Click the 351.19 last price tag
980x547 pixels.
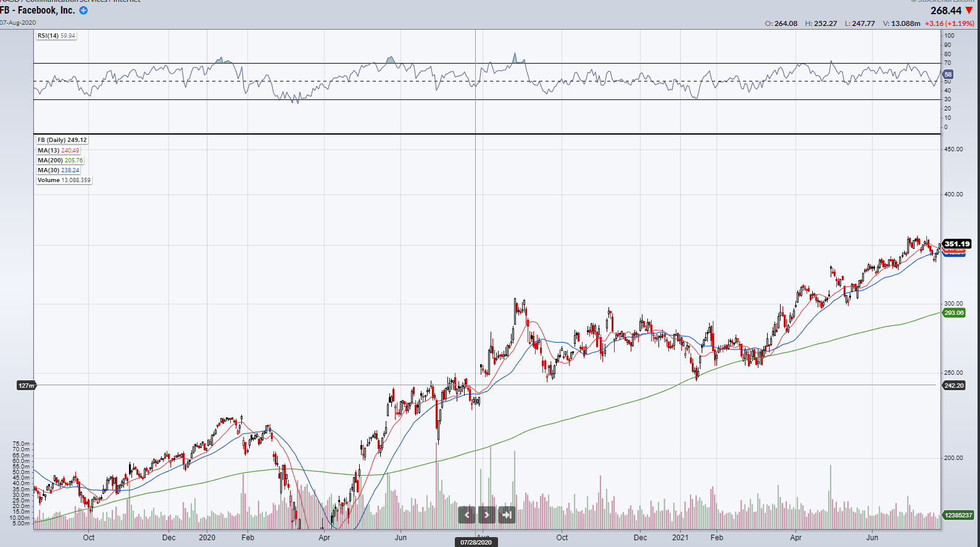[x=957, y=244]
